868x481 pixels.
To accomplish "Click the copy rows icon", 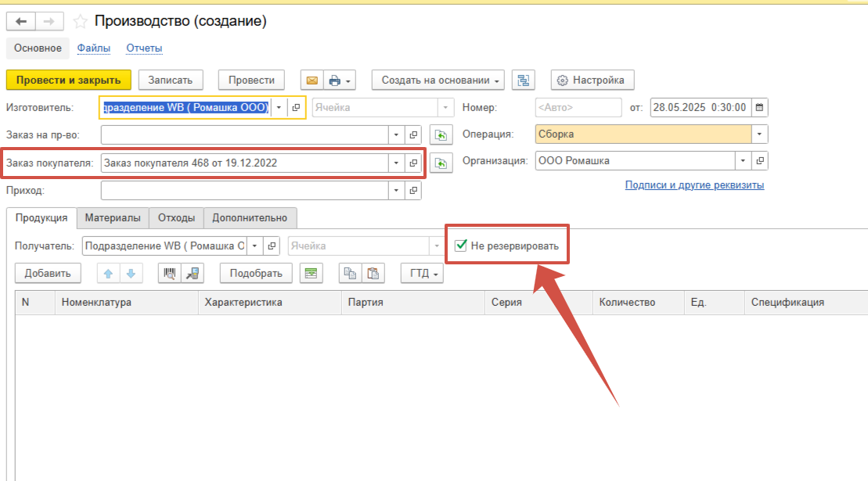I will (350, 273).
